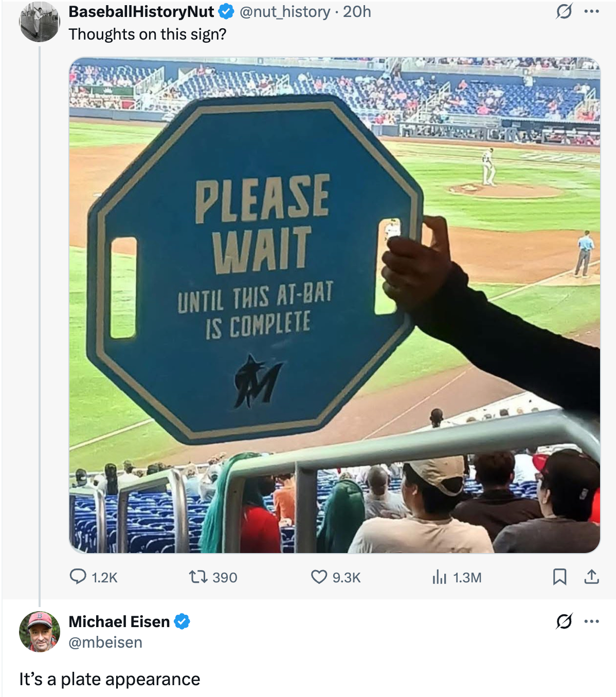Click the Grok icon on BaseballHistoryNut's post
The width and height of the screenshot is (616, 697).
tap(564, 11)
